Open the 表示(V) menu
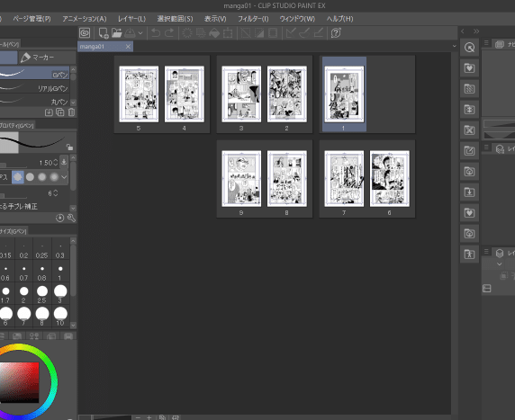This screenshot has width=515, height=420. click(215, 19)
